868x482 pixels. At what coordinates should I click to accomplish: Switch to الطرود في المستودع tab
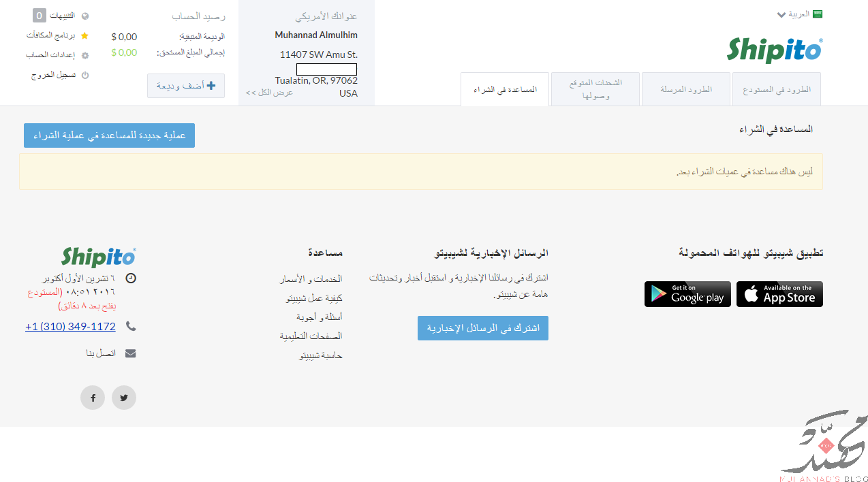[x=776, y=89]
